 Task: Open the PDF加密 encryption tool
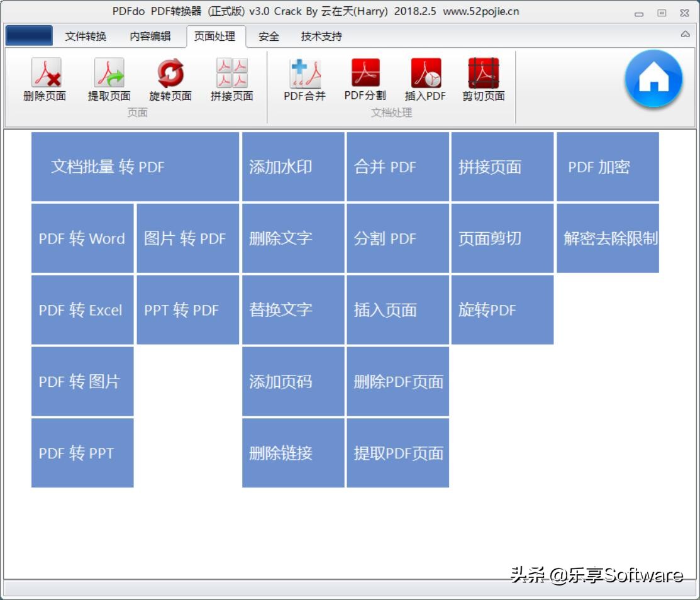click(x=608, y=165)
